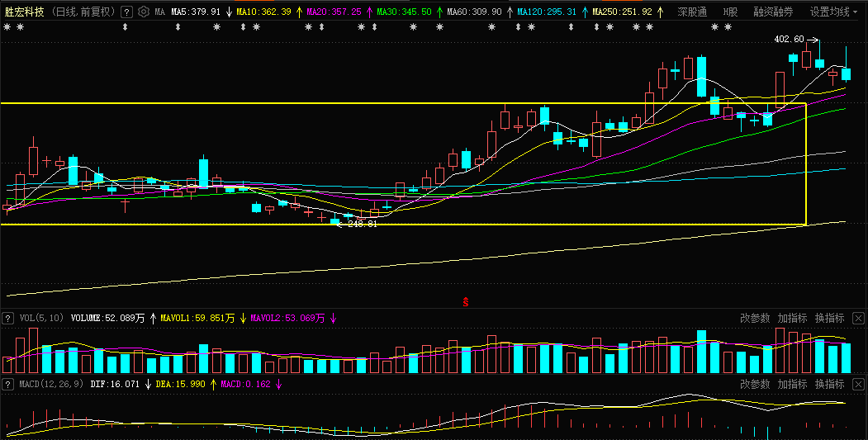Select the MAVOL2:53.069万 reading
This screenshot has width=868, height=440.
pyautogui.click(x=287, y=319)
